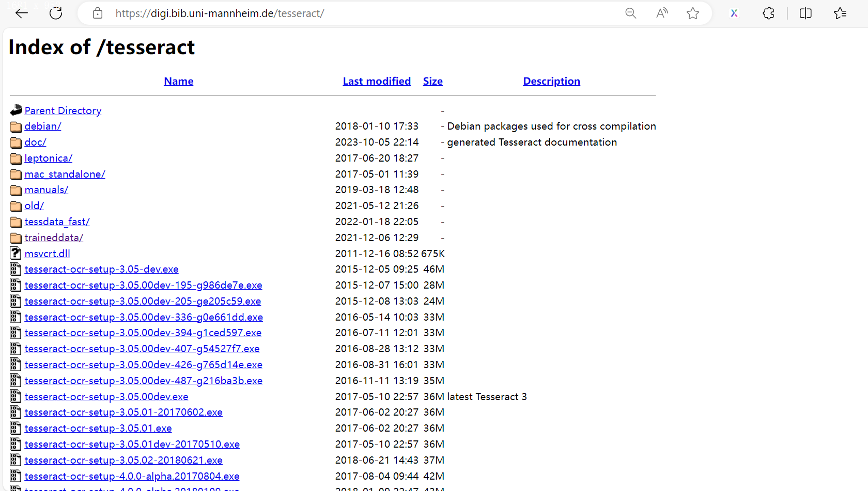
Task: Reload the page with the refresh icon
Action: click(56, 13)
